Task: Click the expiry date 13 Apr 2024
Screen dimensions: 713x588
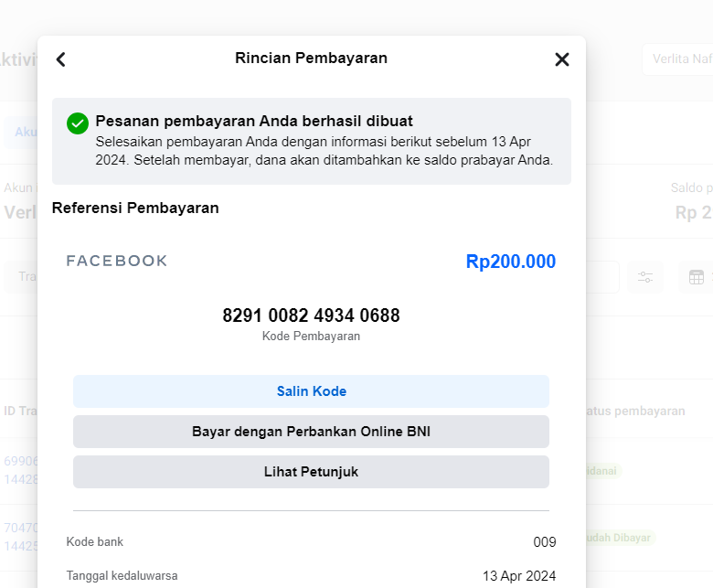Action: [x=518, y=576]
